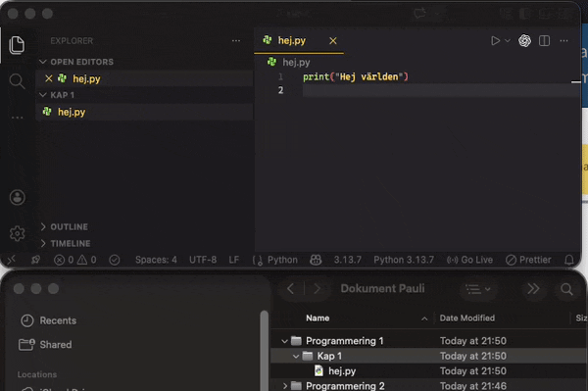588x391 pixels.
Task: Select hej.py file in Finder
Action: [x=429, y=371]
